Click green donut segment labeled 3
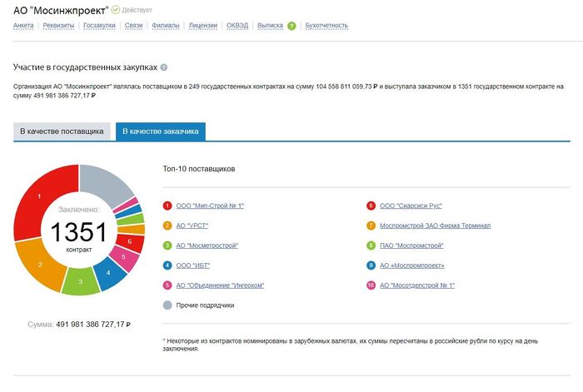This screenshot has width=583, height=392. [80, 281]
